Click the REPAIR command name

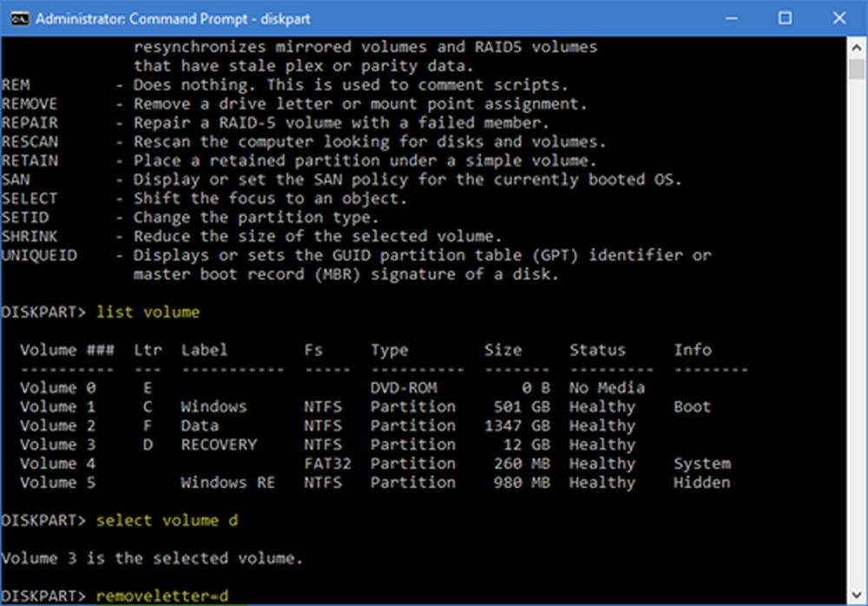[x=30, y=123]
